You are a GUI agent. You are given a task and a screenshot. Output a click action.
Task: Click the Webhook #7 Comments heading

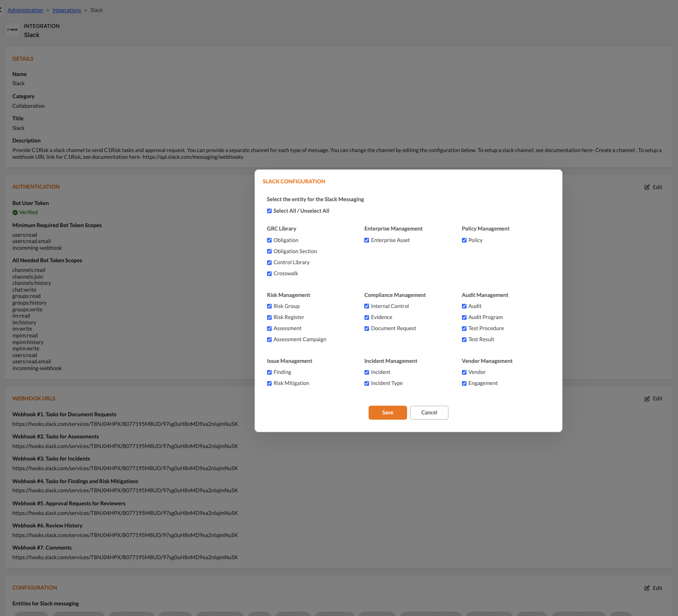click(42, 548)
